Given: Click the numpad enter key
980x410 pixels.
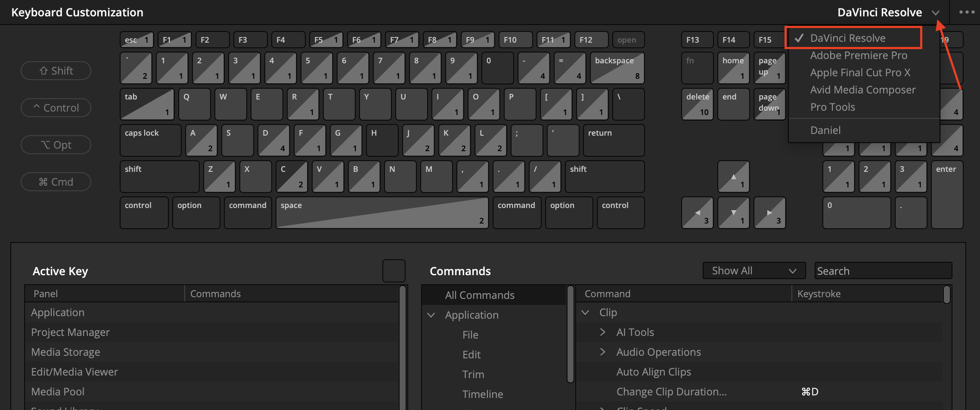Looking at the screenshot, I should 947,195.
